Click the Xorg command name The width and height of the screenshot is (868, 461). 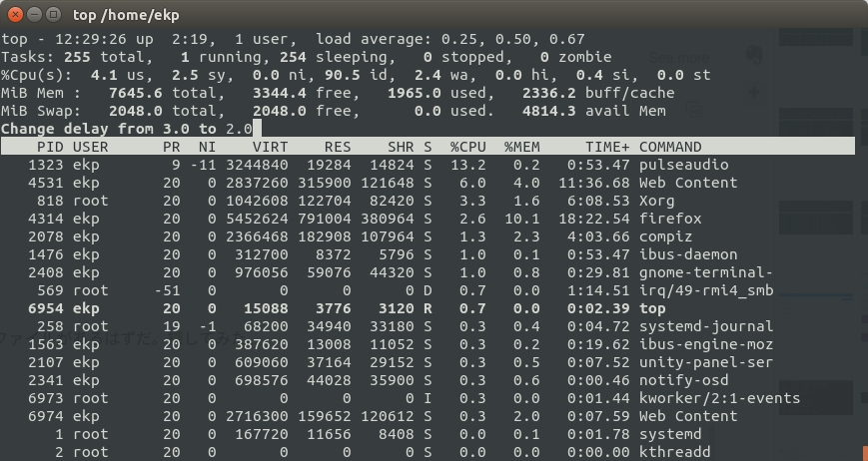(x=657, y=201)
